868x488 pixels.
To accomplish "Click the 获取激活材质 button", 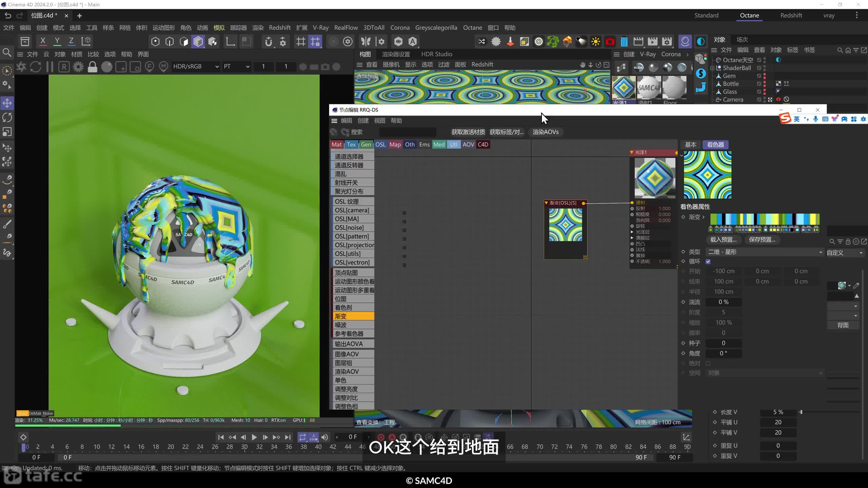I will pyautogui.click(x=468, y=132).
